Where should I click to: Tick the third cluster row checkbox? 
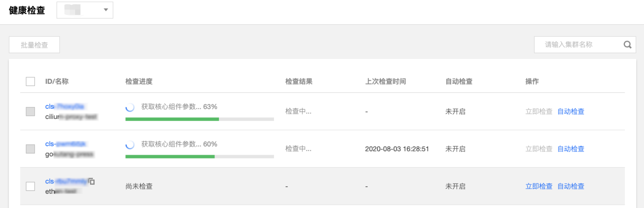(x=30, y=186)
